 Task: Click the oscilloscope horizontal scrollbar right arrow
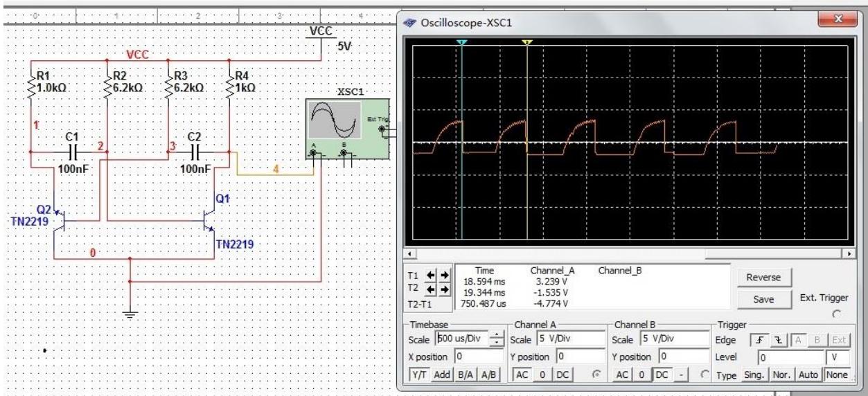(851, 254)
